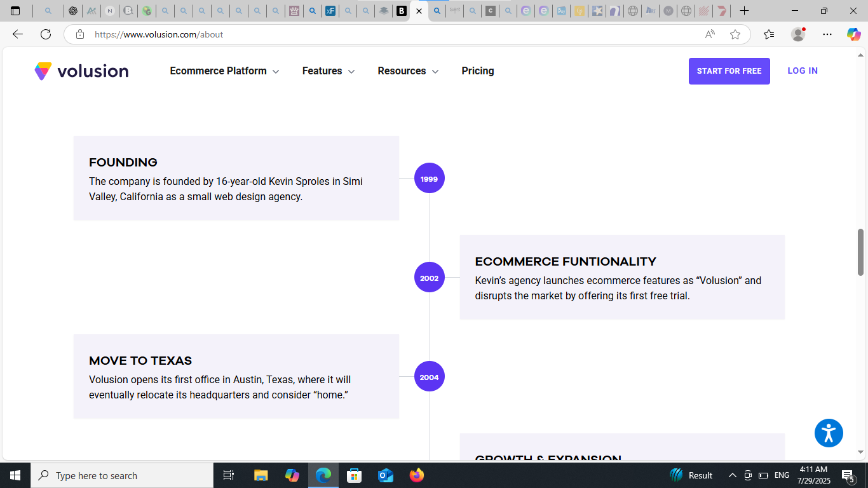Select the 1999 timeline marker
Image resolution: width=868 pixels, height=488 pixels.
click(x=430, y=179)
